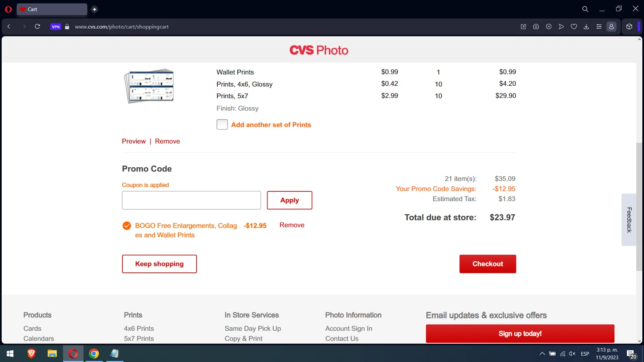Click Add another set of Prints label

pyautogui.click(x=271, y=125)
